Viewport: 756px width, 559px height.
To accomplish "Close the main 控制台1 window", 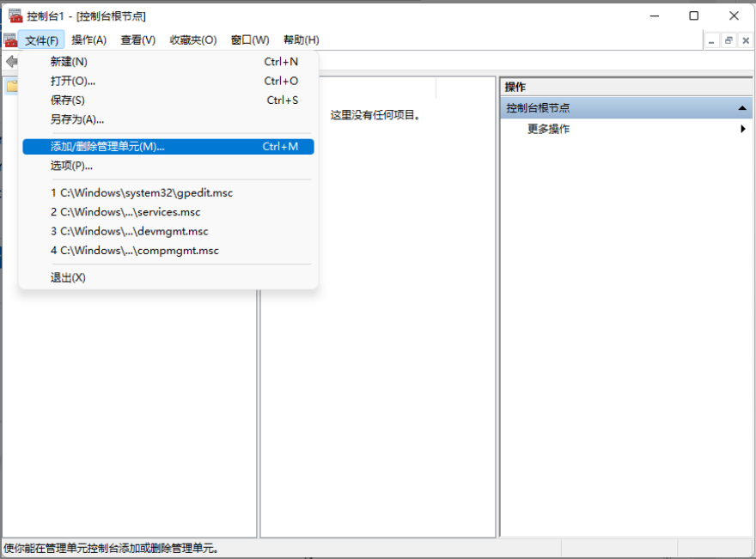I will click(734, 16).
